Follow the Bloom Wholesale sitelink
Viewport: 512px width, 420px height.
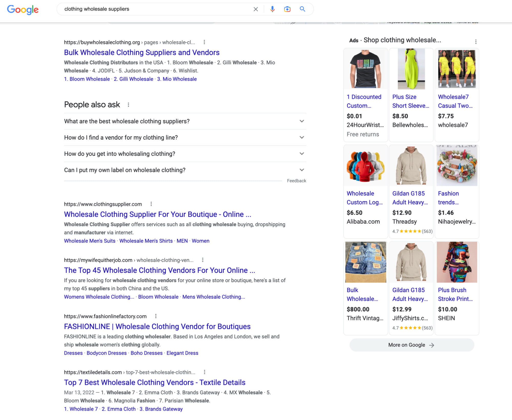pos(87,79)
